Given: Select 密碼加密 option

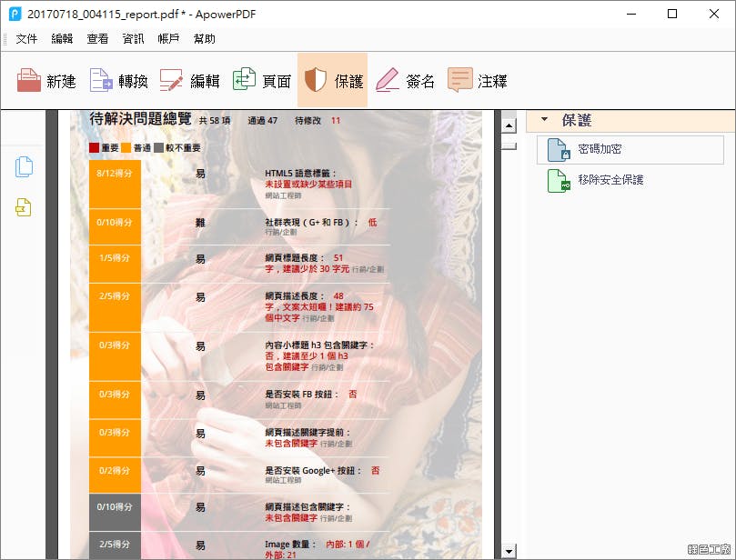Looking at the screenshot, I should click(630, 150).
